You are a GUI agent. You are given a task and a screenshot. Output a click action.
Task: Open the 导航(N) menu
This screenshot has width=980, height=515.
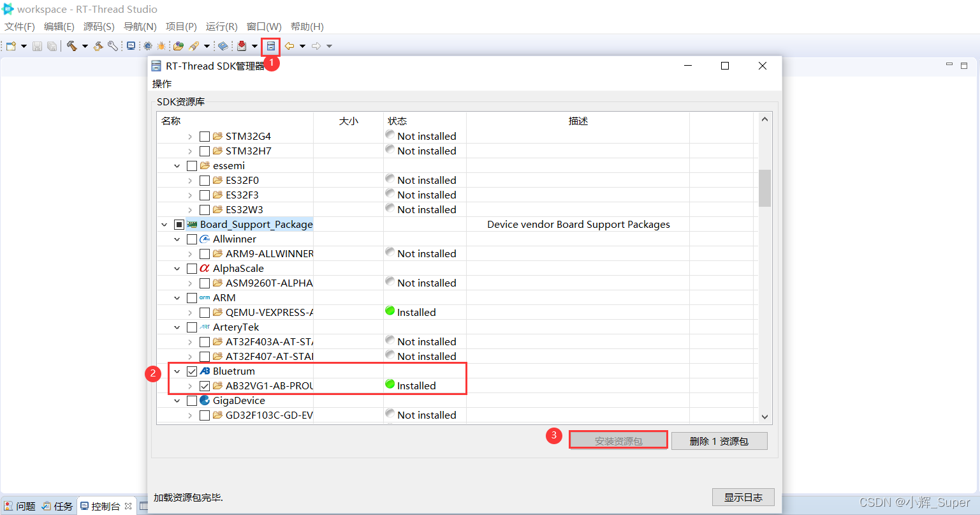pos(140,27)
